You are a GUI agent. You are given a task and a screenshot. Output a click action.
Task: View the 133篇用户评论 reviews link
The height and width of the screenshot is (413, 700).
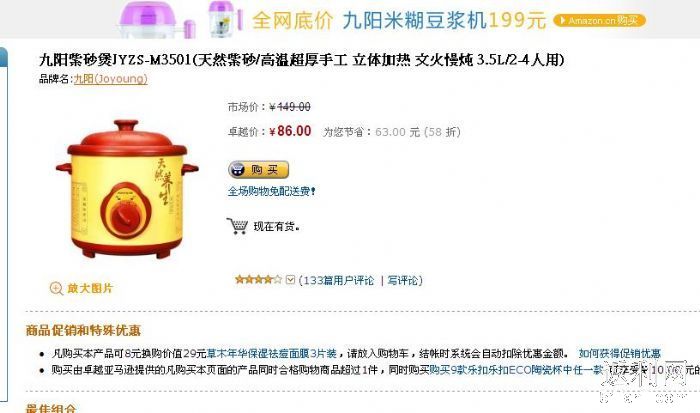coord(339,280)
